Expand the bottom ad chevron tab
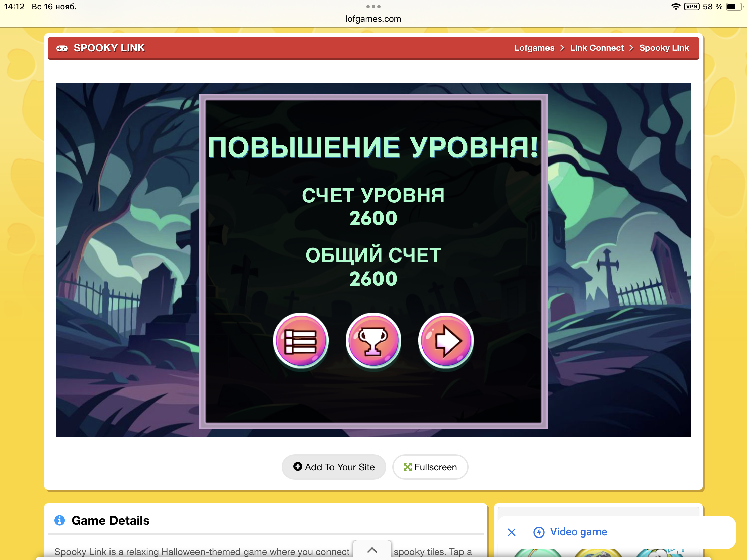 (x=372, y=550)
